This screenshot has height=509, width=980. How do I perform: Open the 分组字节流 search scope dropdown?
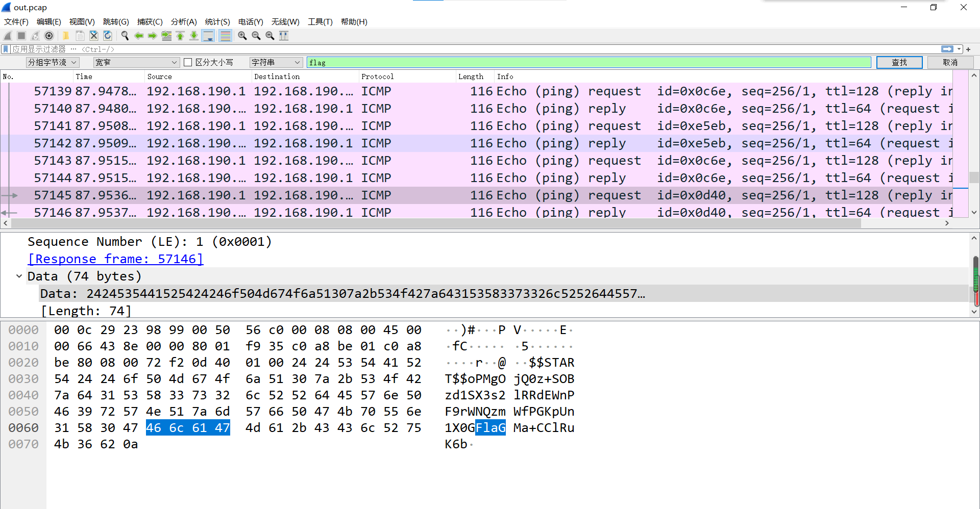[53, 62]
